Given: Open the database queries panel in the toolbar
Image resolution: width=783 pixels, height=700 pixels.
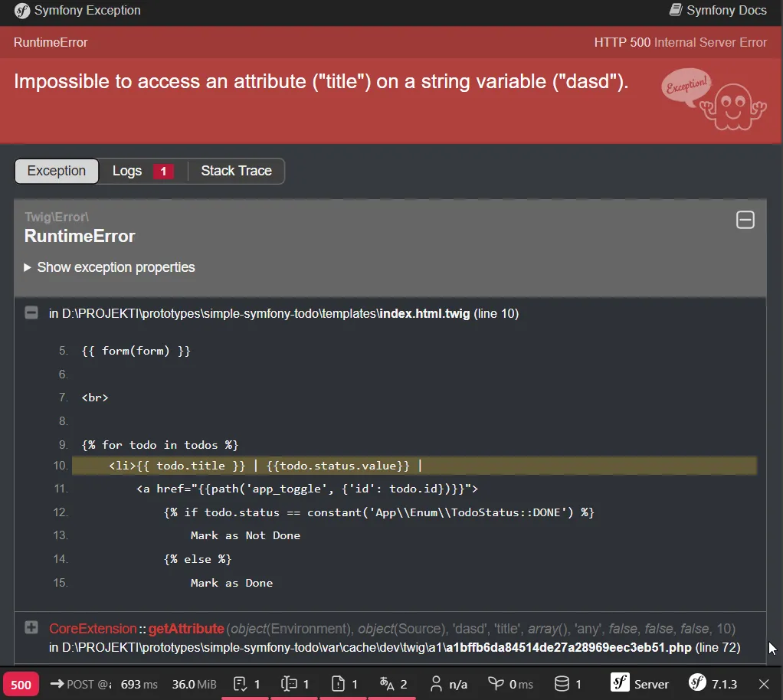Looking at the screenshot, I should pos(567,684).
